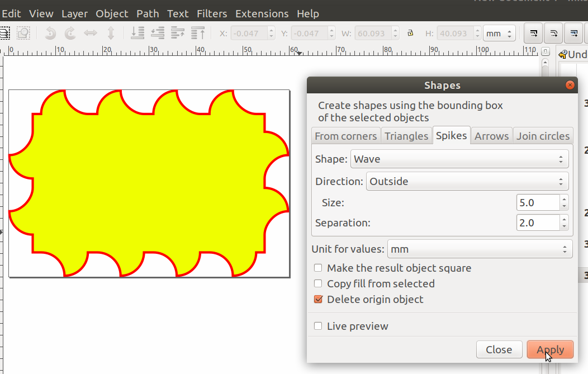Uncheck Delete origin object
588x374 pixels.
click(x=319, y=299)
